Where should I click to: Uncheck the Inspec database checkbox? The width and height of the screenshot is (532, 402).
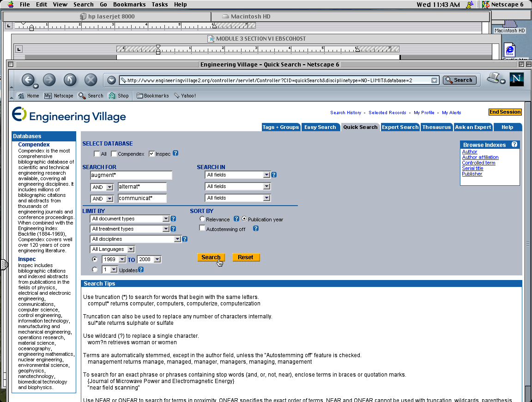(151, 154)
